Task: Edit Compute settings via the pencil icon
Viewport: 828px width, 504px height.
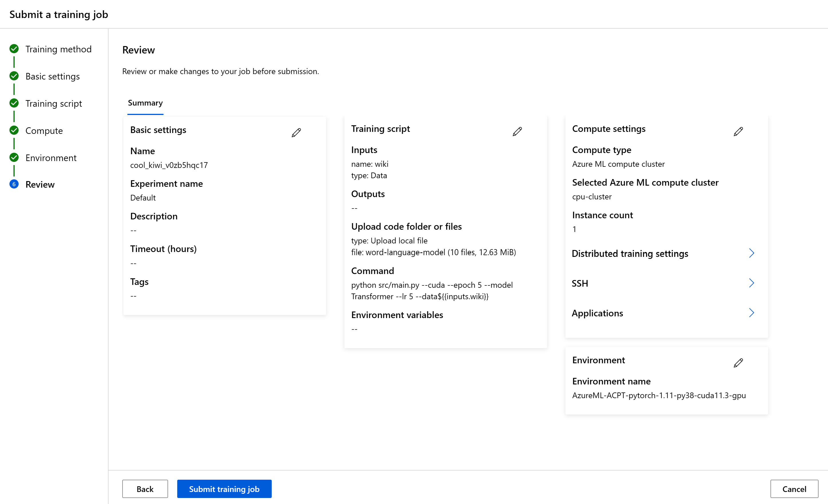Action: [739, 131]
